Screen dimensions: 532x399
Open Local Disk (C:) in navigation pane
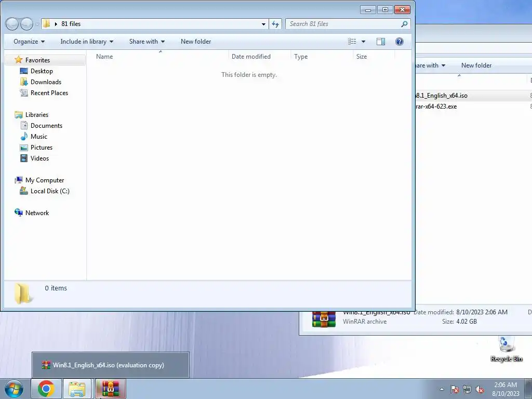50,191
